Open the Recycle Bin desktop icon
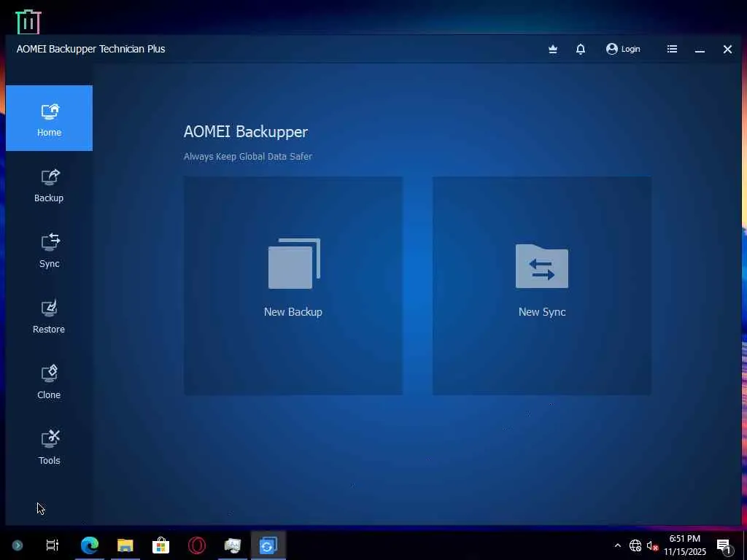The image size is (747, 560). click(x=28, y=21)
